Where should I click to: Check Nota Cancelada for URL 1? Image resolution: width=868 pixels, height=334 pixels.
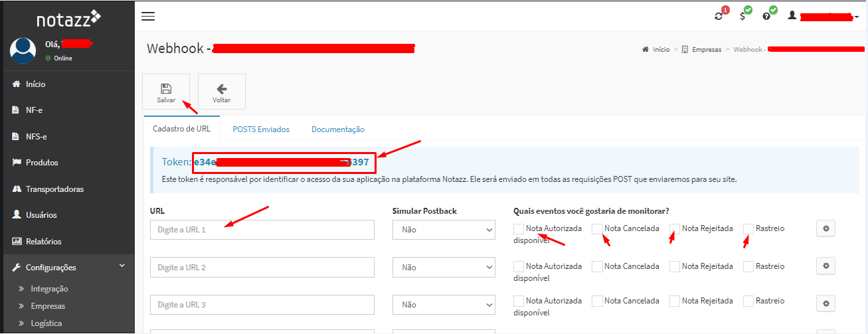(x=597, y=228)
